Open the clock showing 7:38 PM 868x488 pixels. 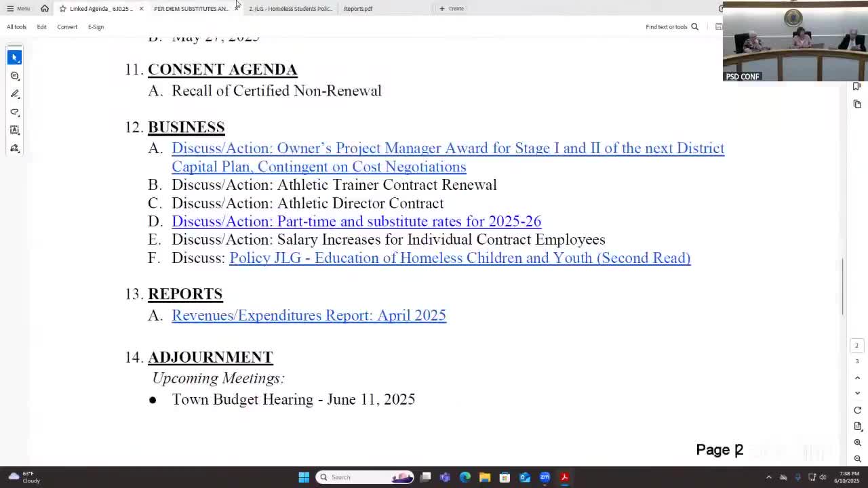pos(846,477)
